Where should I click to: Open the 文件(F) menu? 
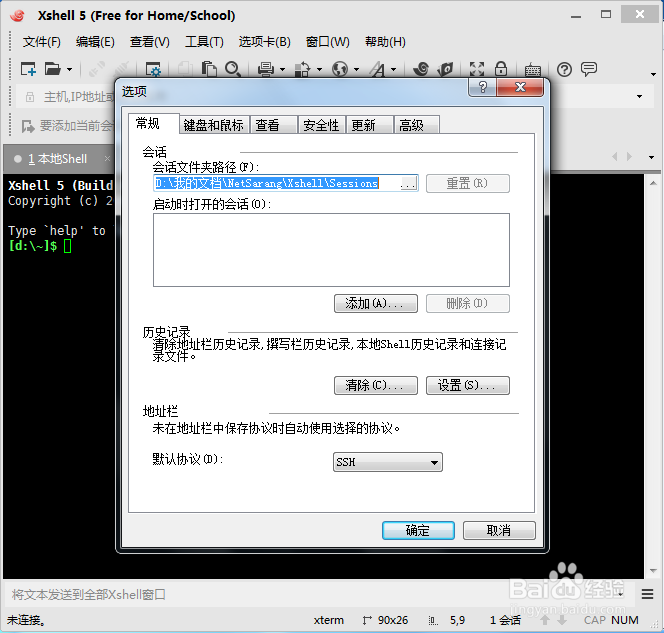tap(42, 42)
